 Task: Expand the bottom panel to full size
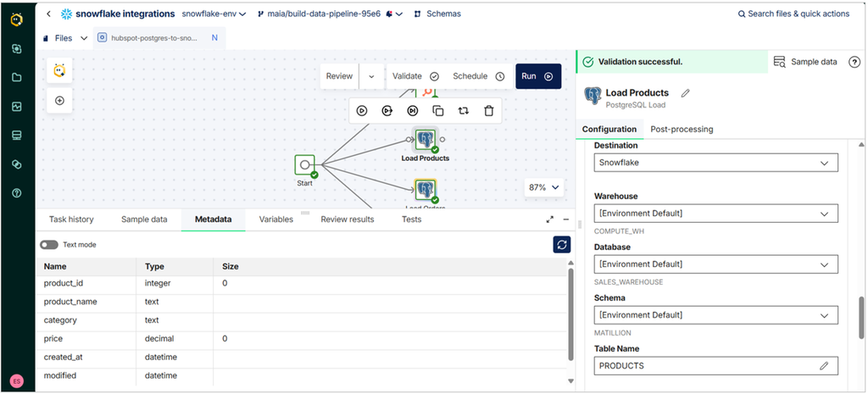pyautogui.click(x=549, y=219)
